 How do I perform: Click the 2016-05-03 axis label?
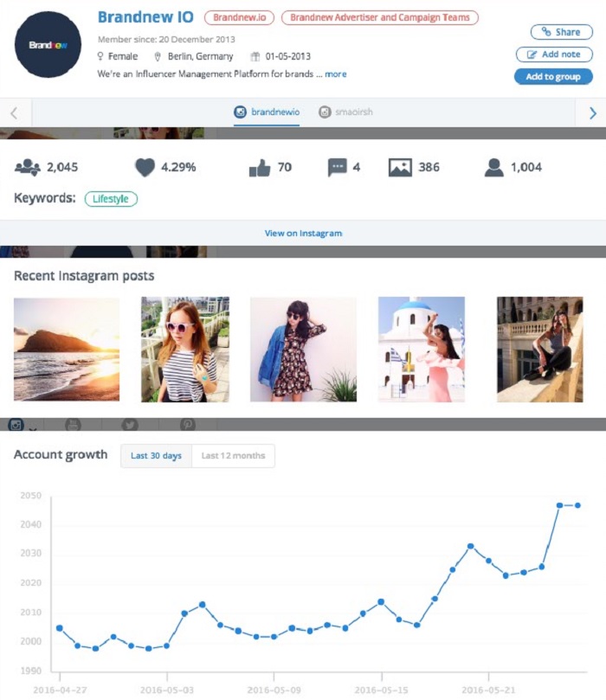click(x=167, y=690)
